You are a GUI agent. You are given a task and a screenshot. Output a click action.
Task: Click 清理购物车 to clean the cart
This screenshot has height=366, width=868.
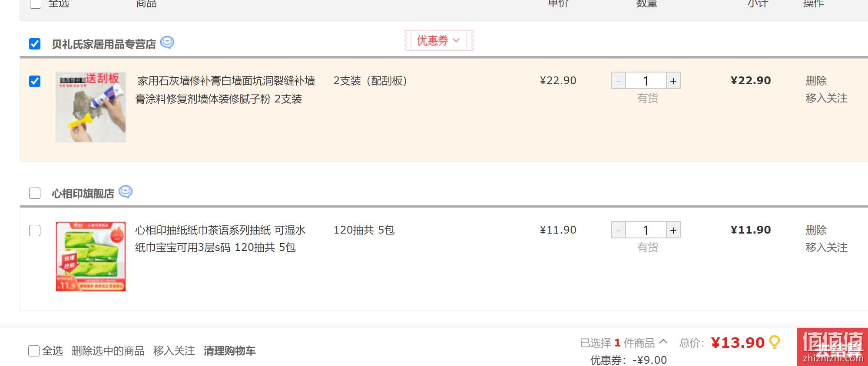(x=229, y=351)
